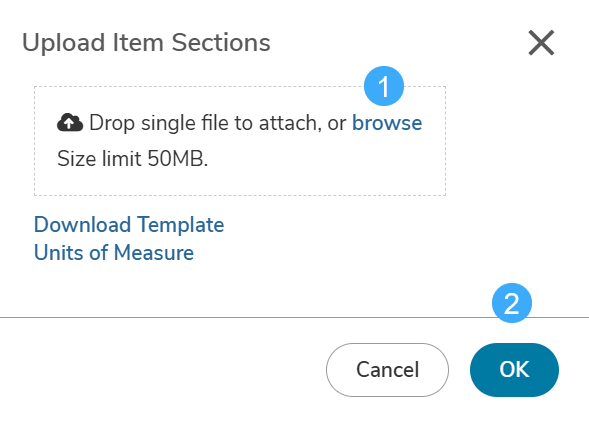Download the item sections template
This screenshot has width=589, height=423.
tap(129, 225)
